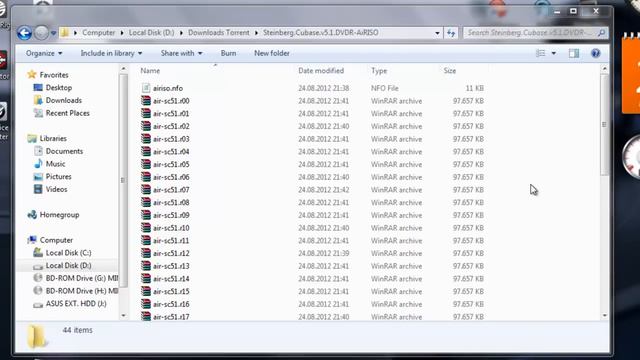Select file air-sc51.r12

(x=171, y=253)
